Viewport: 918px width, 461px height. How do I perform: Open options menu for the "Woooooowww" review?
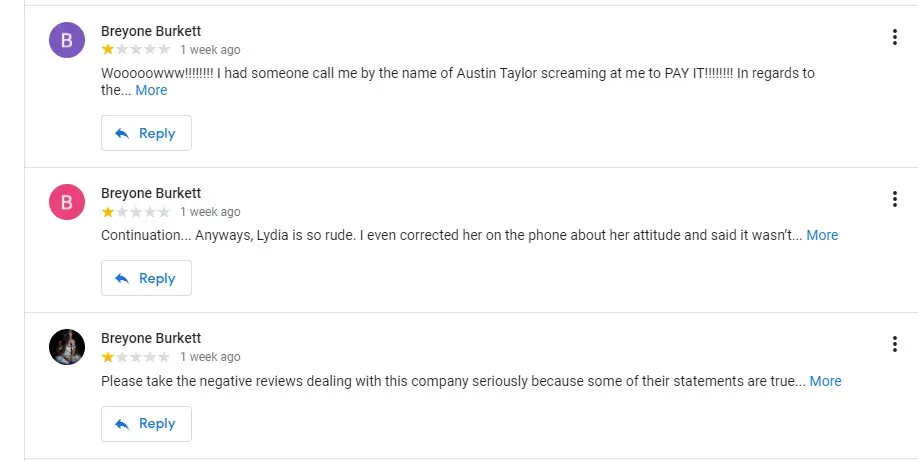894,38
